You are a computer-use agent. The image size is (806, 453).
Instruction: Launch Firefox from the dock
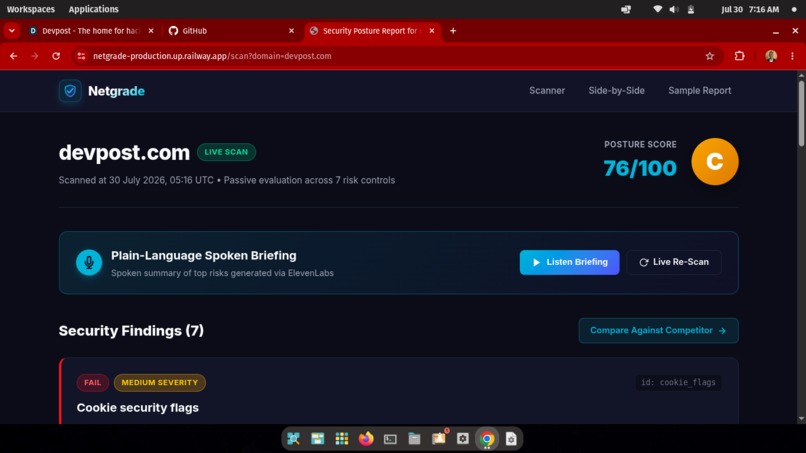click(x=366, y=439)
